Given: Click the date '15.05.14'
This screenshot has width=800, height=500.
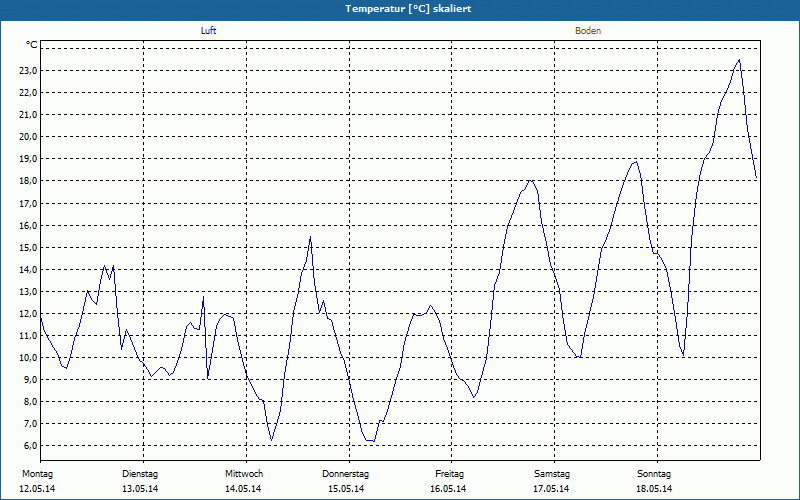Looking at the screenshot, I should pyautogui.click(x=346, y=489).
